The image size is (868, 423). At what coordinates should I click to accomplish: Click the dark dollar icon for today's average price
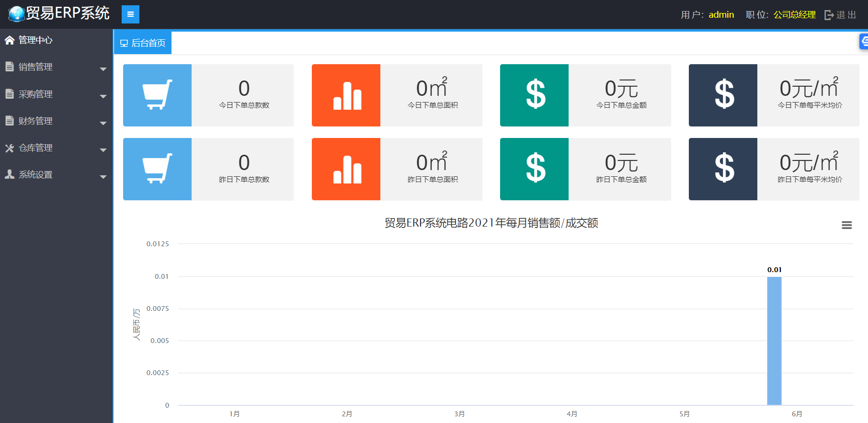point(723,95)
